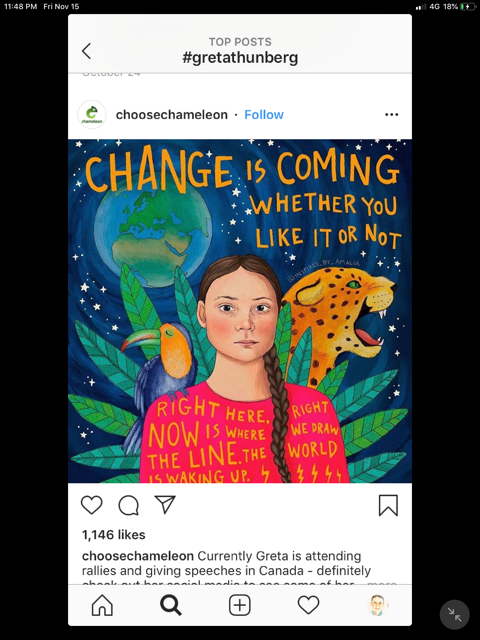View the 1,146 likes list
480x640 pixels.
click(113, 535)
